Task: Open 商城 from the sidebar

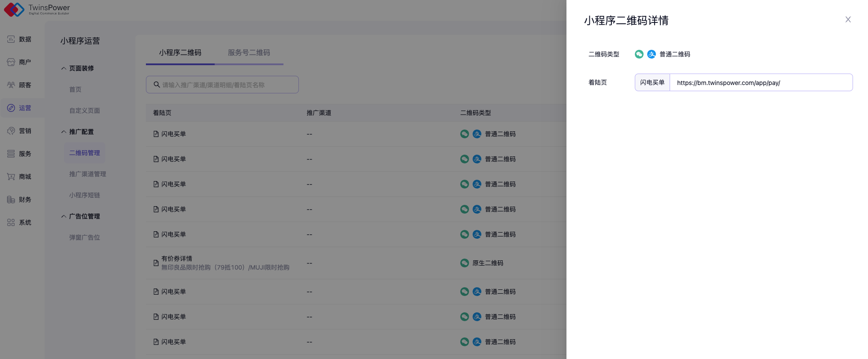Action: tap(20, 177)
